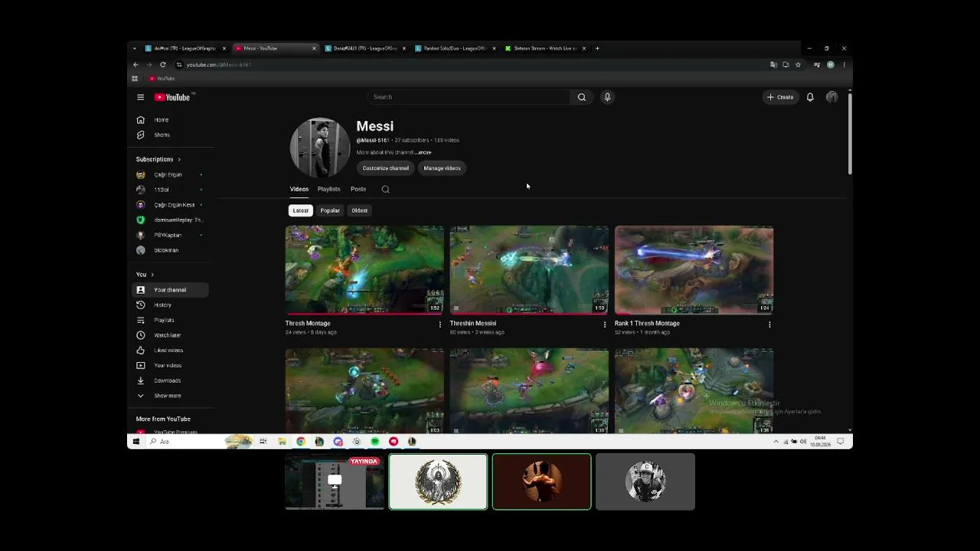This screenshot has width=980, height=551.
Task: Switch to the Sixteran Stream browser tab
Action: [x=544, y=48]
